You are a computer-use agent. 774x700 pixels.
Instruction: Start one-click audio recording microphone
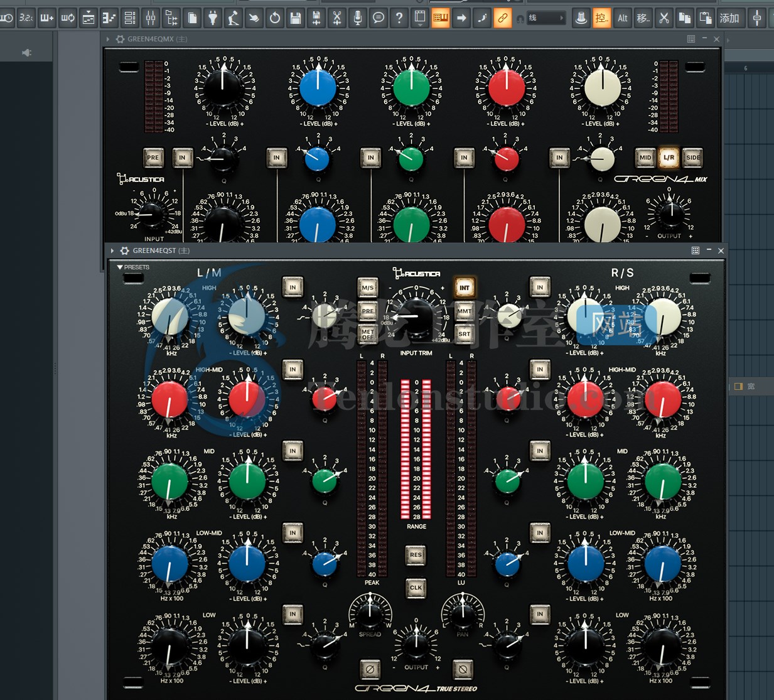358,18
